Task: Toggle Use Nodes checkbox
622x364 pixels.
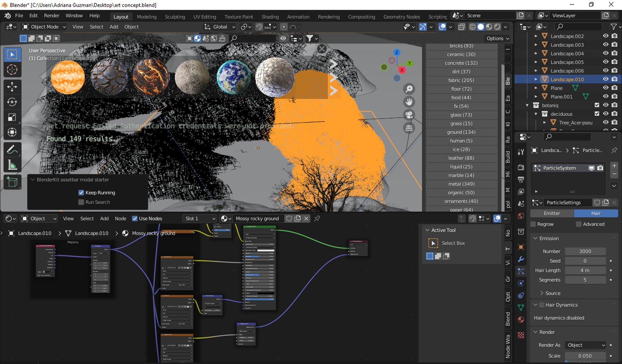Action: (x=135, y=219)
